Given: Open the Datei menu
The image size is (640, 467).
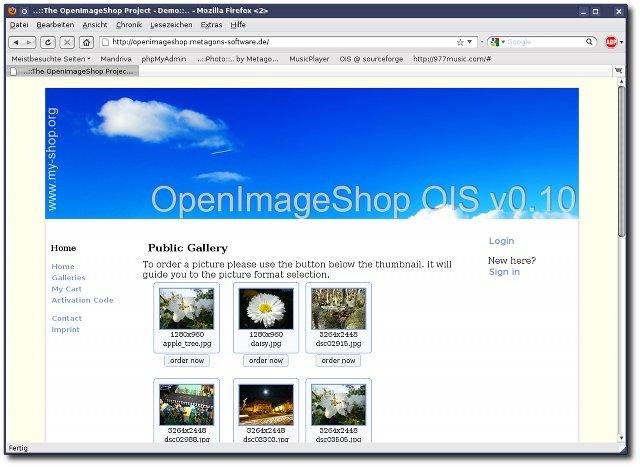Looking at the screenshot, I should [19, 25].
